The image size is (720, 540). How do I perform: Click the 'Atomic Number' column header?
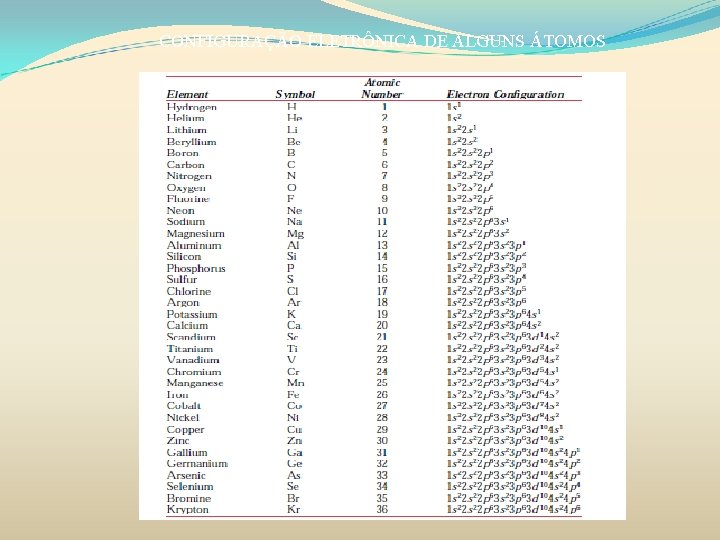382,89
